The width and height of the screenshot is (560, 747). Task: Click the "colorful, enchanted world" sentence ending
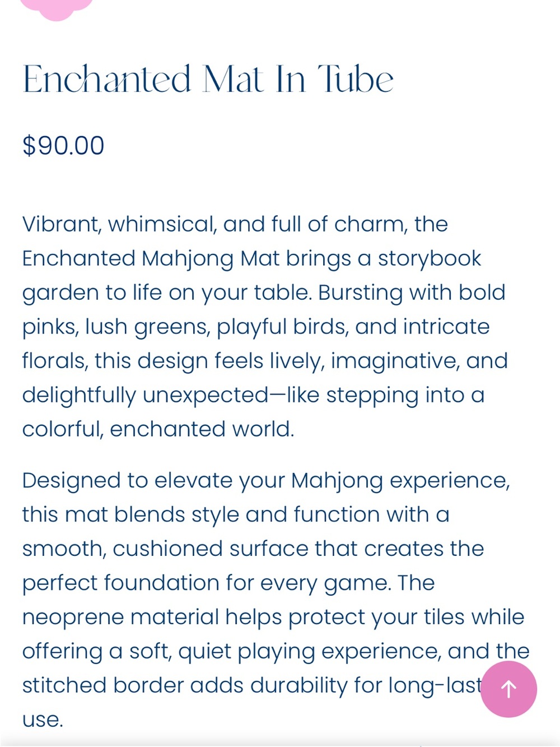tap(158, 430)
